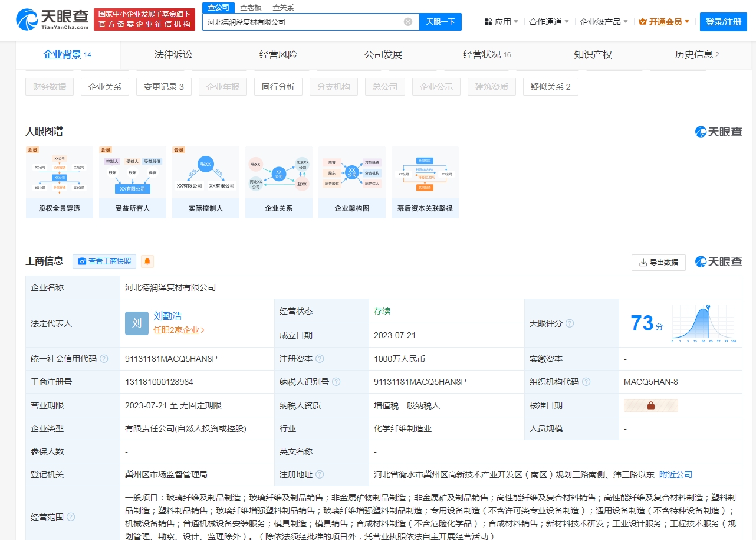
Task: Click help icon next to 天眼评分
Action: point(570,323)
